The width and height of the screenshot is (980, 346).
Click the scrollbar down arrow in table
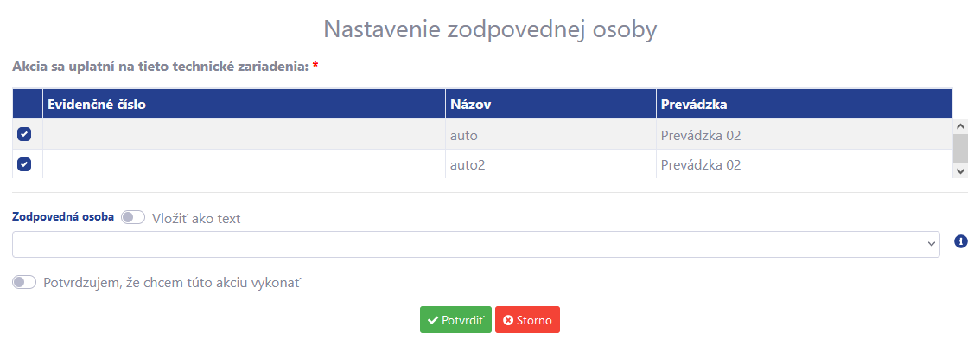pos(960,170)
